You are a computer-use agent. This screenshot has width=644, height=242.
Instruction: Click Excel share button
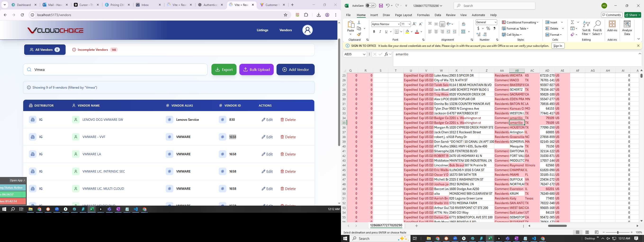pos(632,15)
